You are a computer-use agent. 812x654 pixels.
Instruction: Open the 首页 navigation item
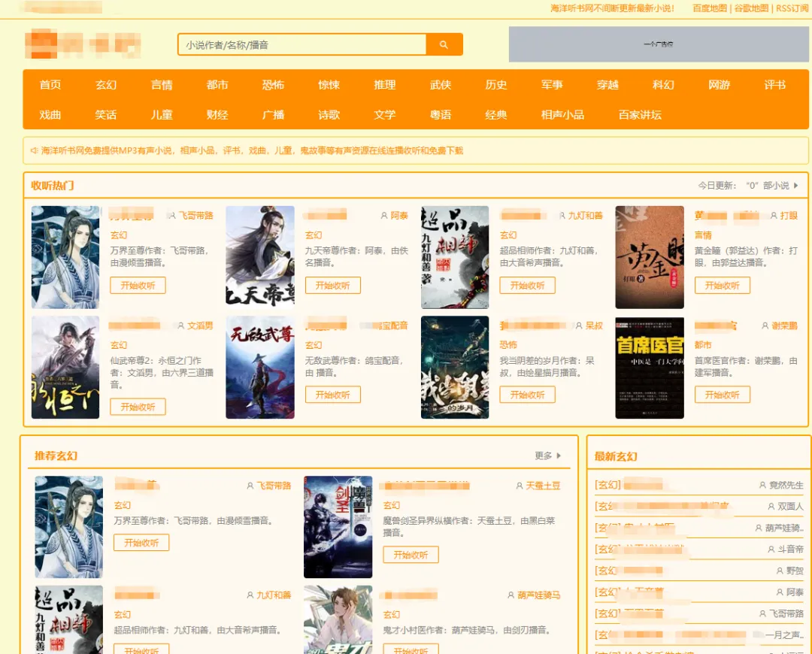(50, 85)
